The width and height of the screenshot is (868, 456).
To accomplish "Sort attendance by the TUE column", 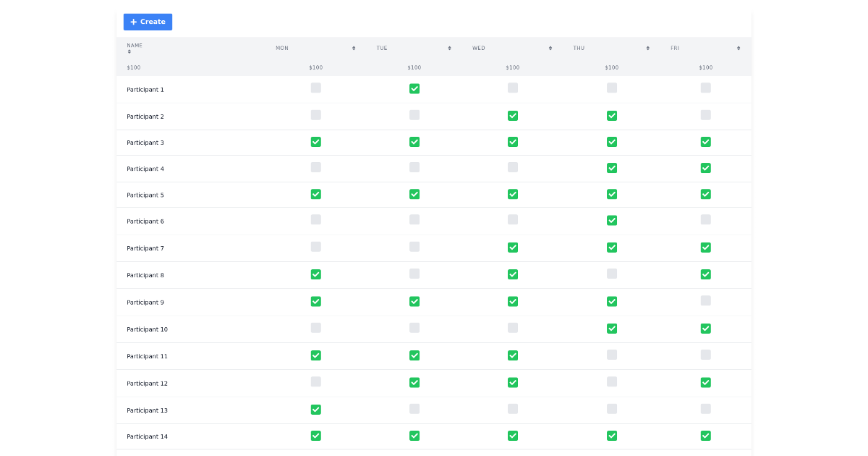I will coord(449,48).
